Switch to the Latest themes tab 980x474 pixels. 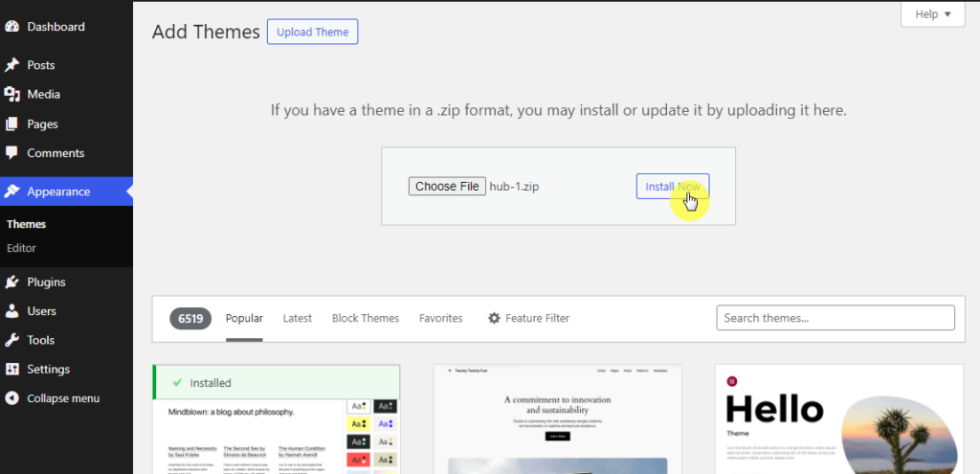tap(298, 318)
